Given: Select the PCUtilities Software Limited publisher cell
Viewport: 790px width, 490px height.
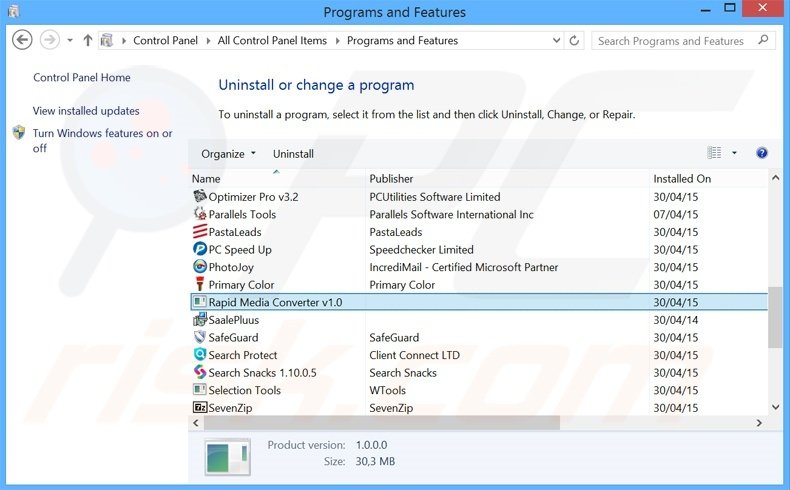Looking at the screenshot, I should pos(434,196).
